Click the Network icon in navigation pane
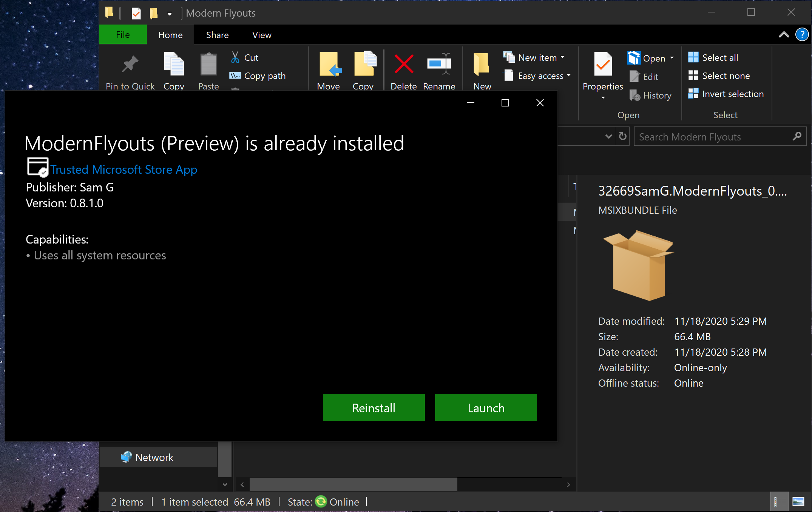This screenshot has height=512, width=812. pyautogui.click(x=126, y=457)
